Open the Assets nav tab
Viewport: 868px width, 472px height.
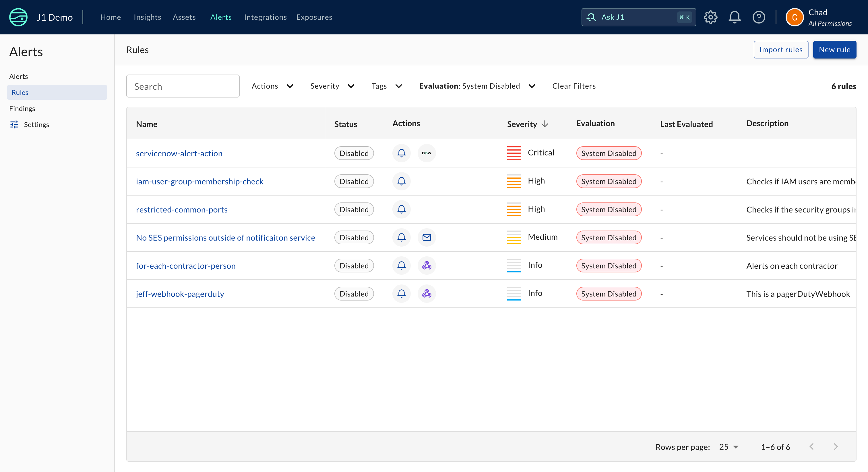184,17
